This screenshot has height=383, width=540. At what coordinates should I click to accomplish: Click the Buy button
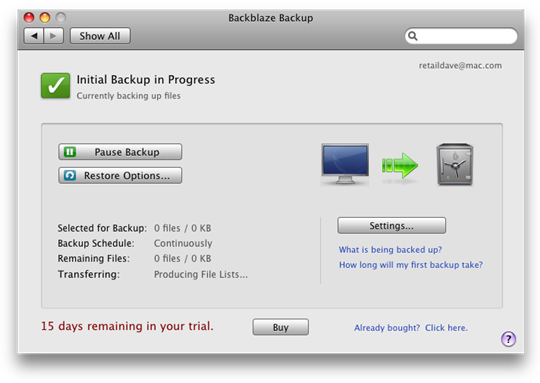click(x=281, y=327)
